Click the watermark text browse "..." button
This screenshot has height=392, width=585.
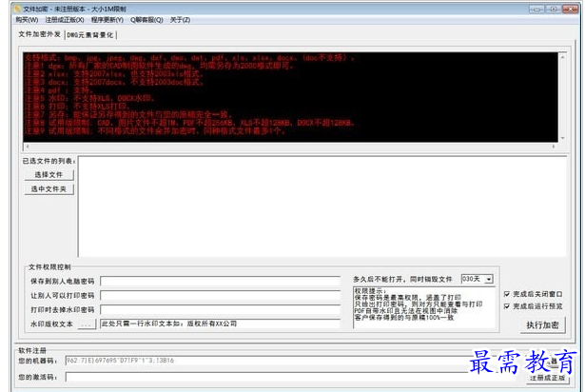[x=87, y=324]
